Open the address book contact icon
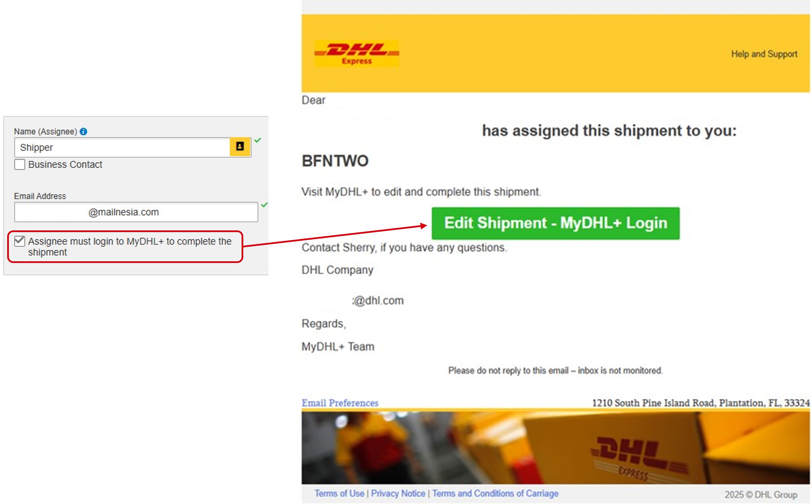Screen dimensions: 812x504 coord(240,147)
